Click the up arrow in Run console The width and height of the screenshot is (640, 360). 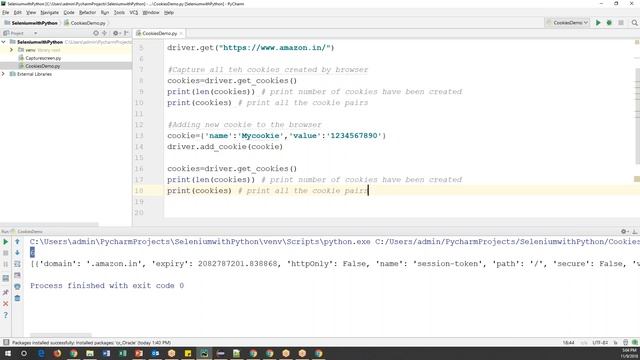(x=17, y=242)
